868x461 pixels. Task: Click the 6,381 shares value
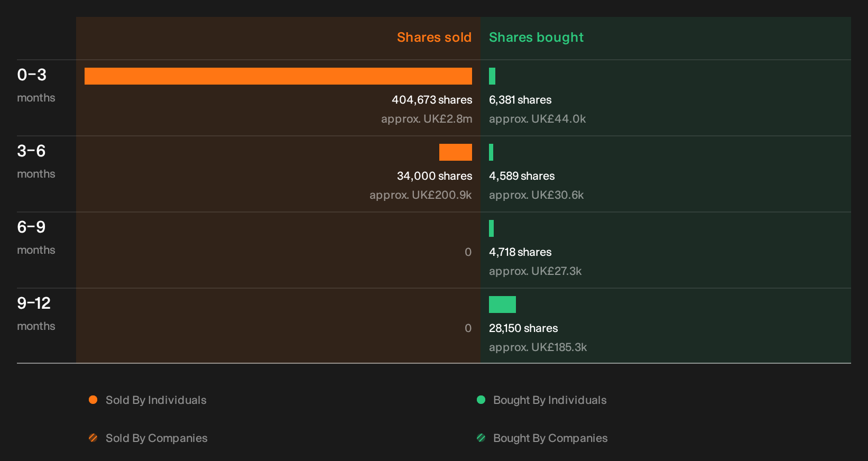click(520, 100)
